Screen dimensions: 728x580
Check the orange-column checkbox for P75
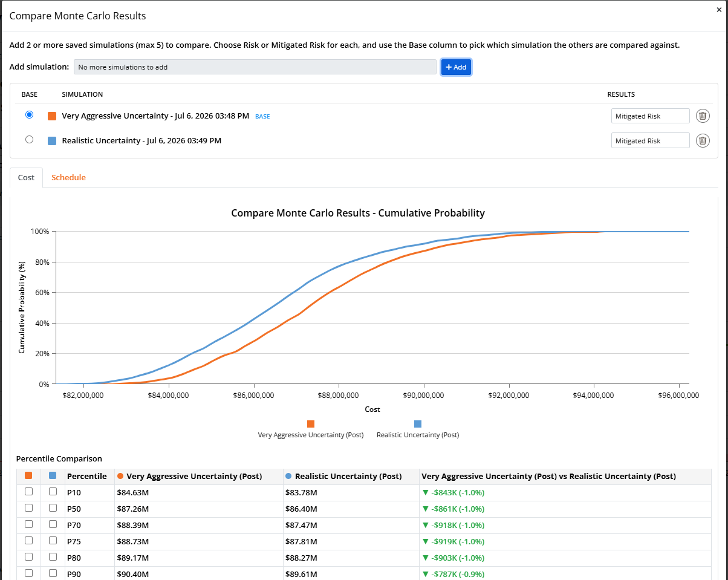(x=28, y=541)
